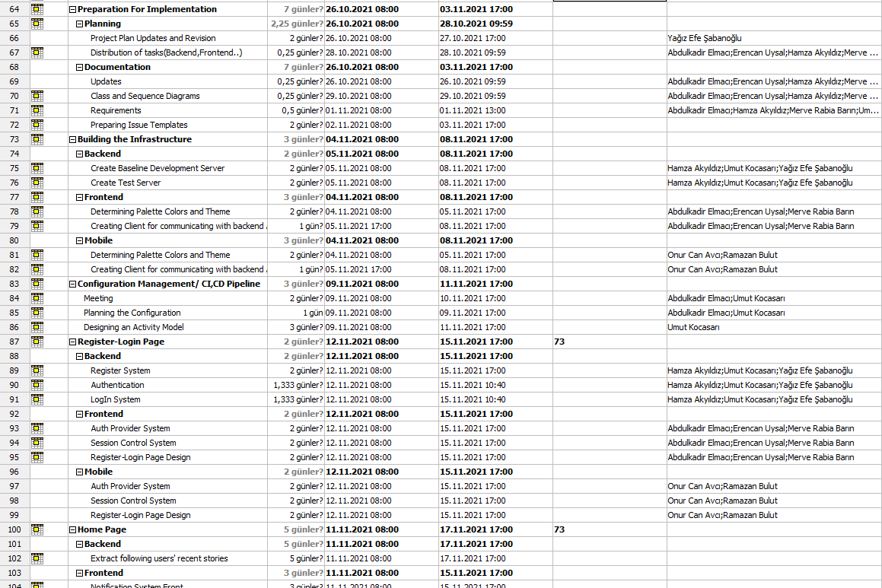Image resolution: width=882 pixels, height=588 pixels.
Task: Collapse the Backend subgroup in row 88
Action: click(79, 357)
